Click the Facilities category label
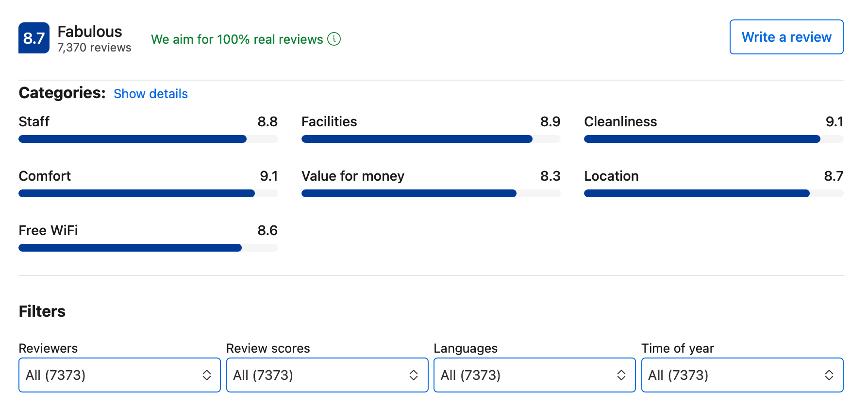 click(329, 121)
